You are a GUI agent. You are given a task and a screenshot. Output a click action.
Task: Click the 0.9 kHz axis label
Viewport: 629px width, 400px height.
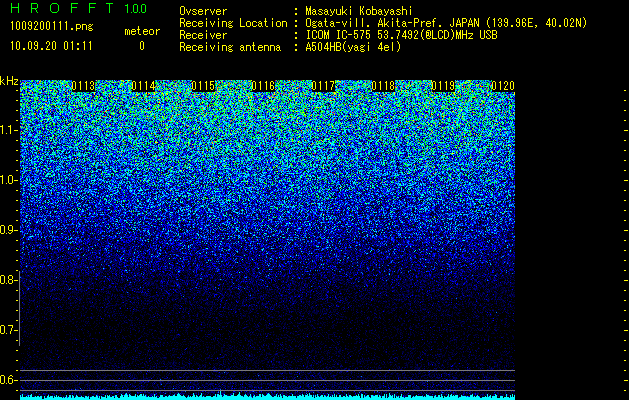tap(8, 230)
